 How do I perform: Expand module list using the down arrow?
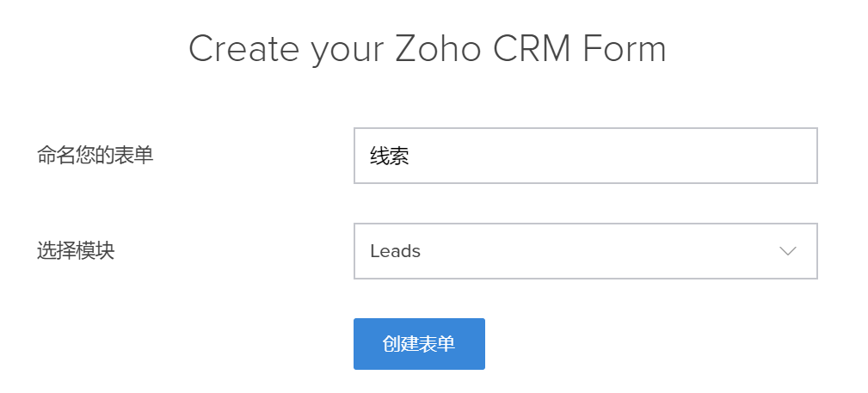[x=787, y=251]
